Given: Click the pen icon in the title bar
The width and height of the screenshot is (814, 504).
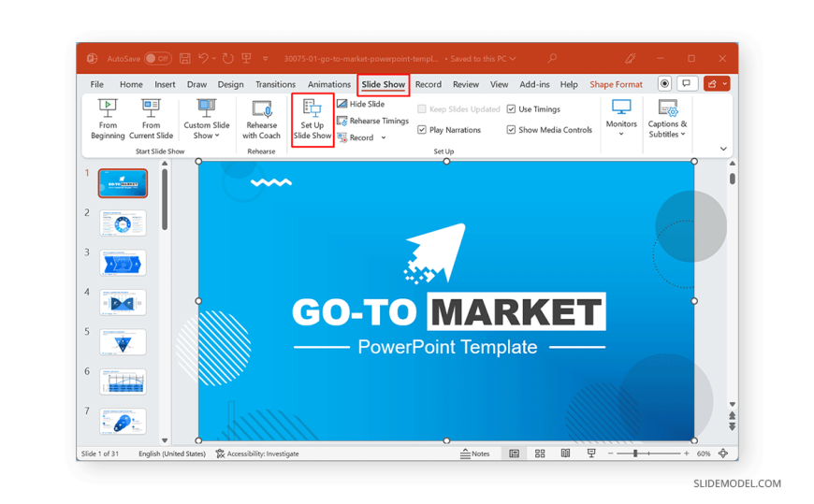Looking at the screenshot, I should [631, 59].
